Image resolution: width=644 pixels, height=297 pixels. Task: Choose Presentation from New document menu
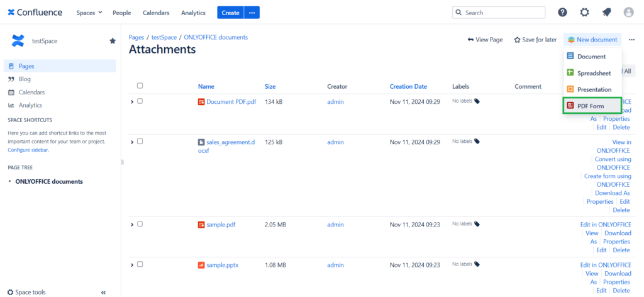click(x=592, y=89)
